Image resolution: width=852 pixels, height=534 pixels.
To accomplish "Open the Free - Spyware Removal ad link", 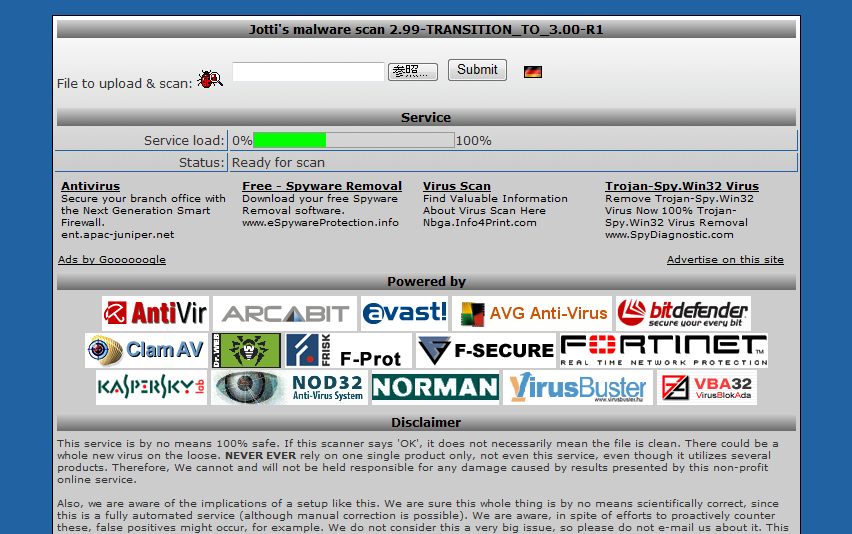I will [x=321, y=186].
